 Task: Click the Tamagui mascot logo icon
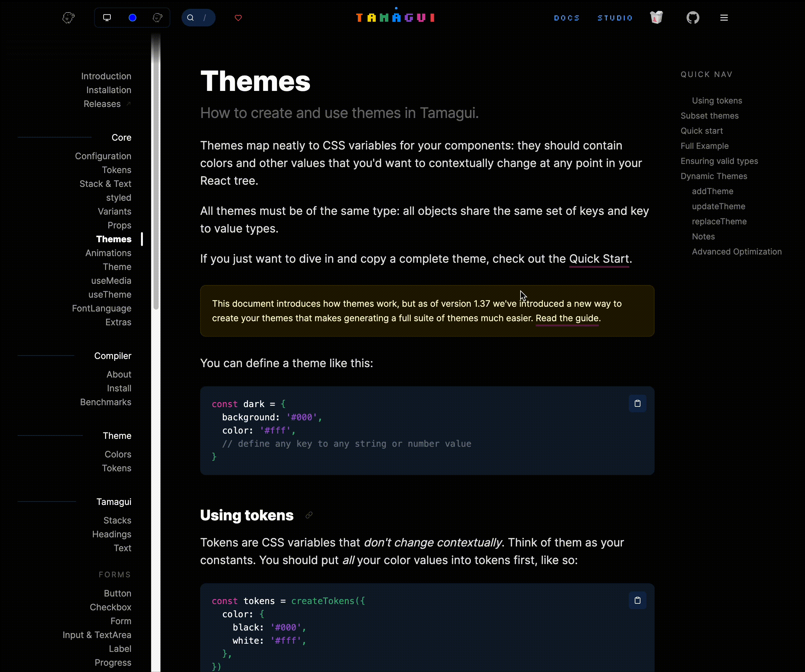(x=69, y=18)
